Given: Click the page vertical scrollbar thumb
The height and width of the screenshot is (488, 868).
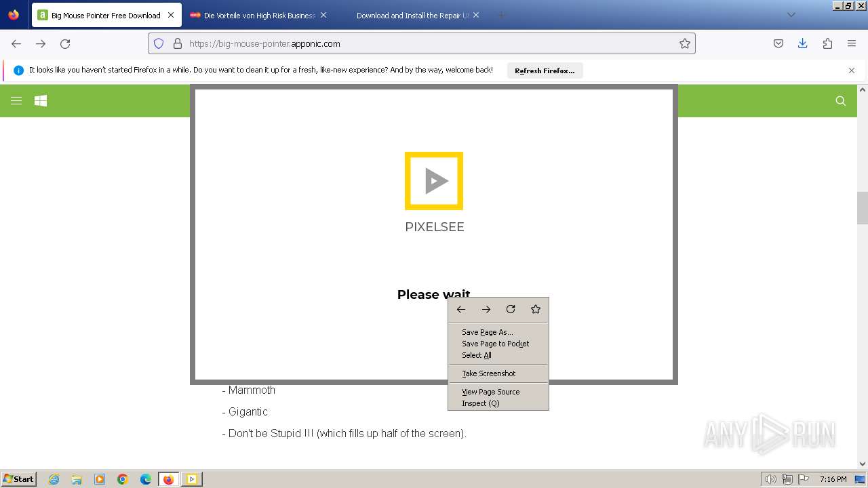Looking at the screenshot, I should coord(863,207).
